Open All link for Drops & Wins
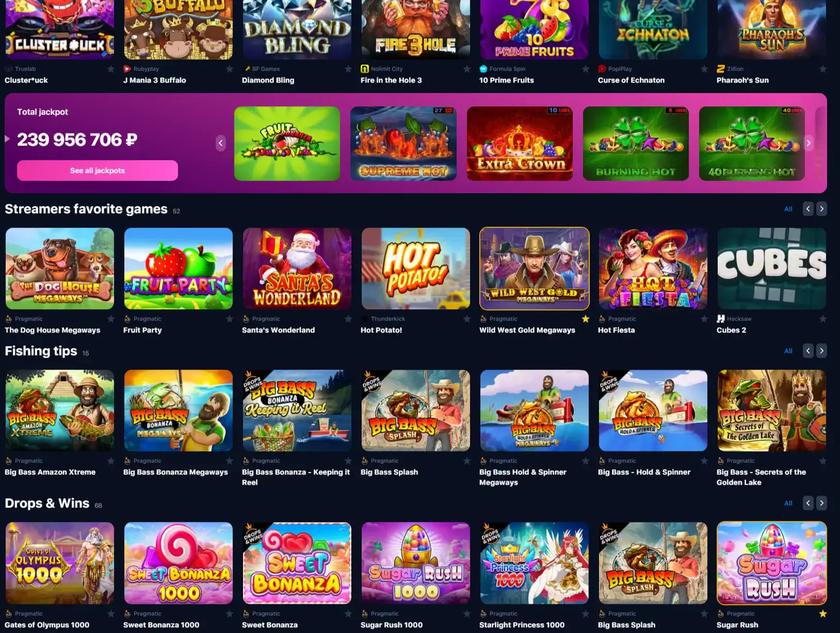 (x=788, y=503)
